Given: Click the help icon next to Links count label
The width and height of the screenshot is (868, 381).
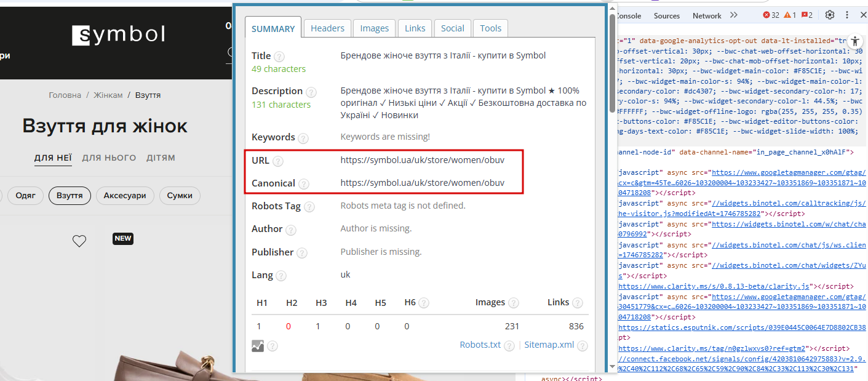Looking at the screenshot, I should coord(578,303).
